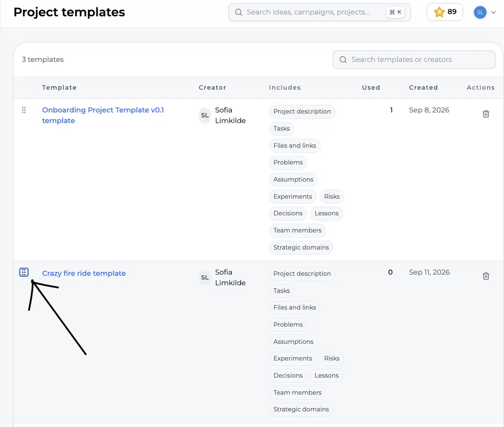504x427 pixels.
Task: Click the drag handle for Onboarding Project Template
Action: tap(24, 110)
